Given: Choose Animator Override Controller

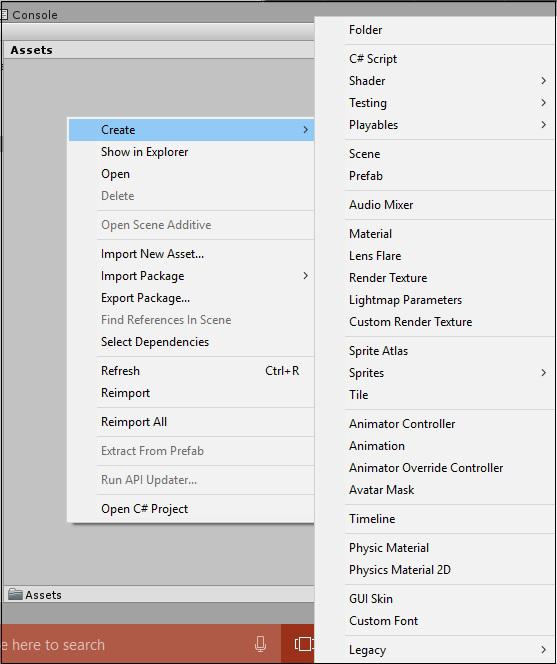Looking at the screenshot, I should pyautogui.click(x=435, y=468).
